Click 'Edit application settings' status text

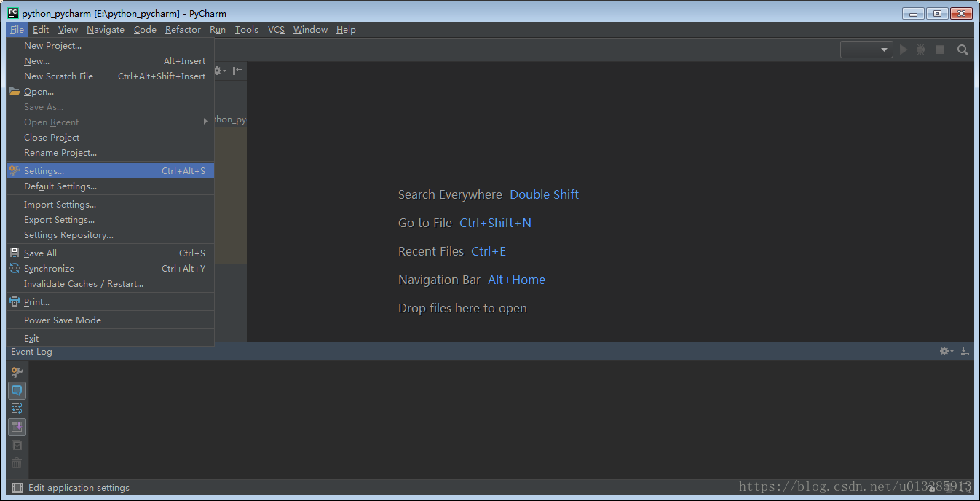coord(79,488)
